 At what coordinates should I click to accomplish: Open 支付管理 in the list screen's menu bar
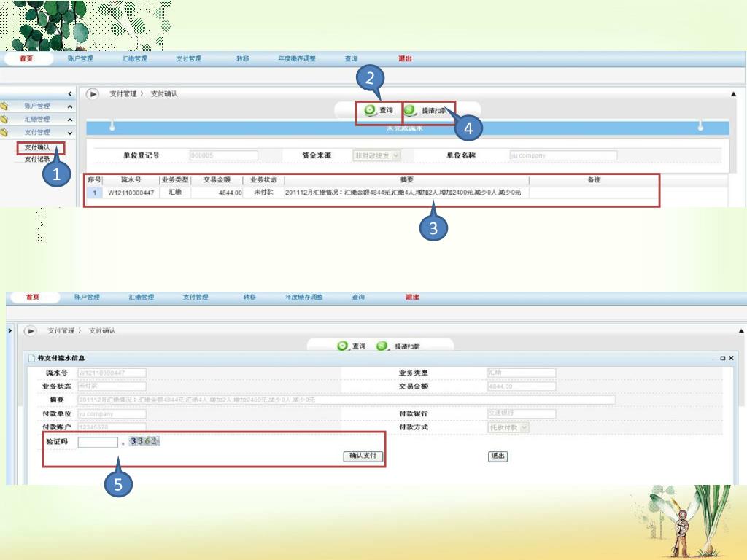point(189,58)
